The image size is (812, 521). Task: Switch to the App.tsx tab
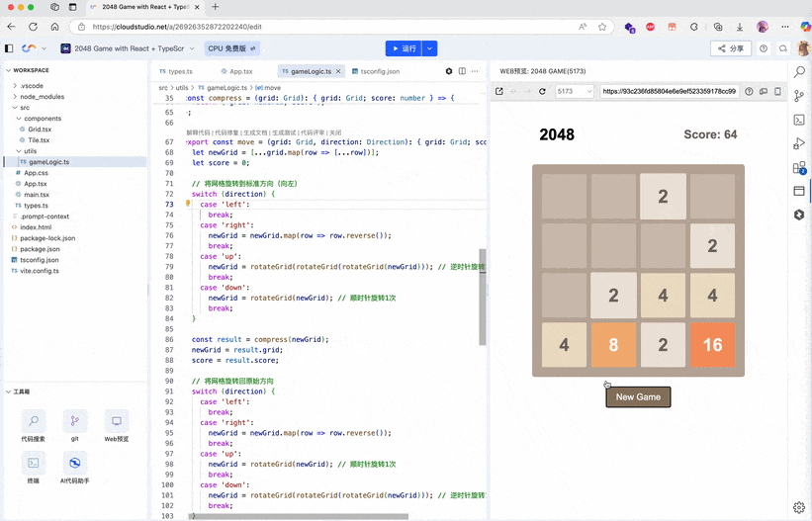pyautogui.click(x=236, y=71)
